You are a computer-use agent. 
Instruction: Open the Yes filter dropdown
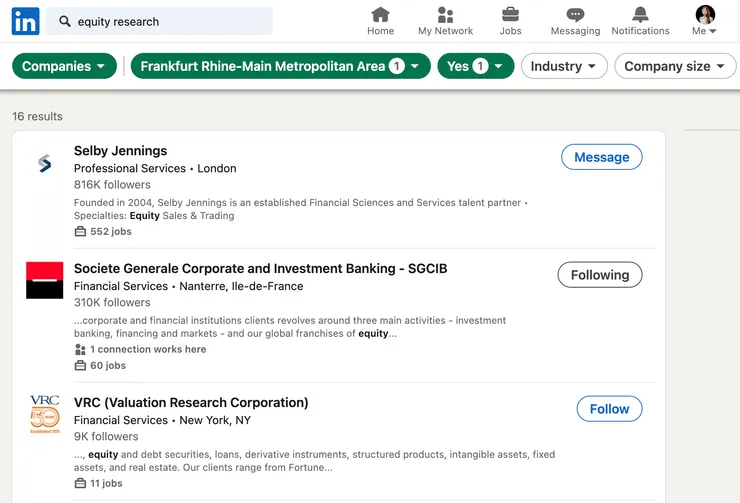[x=476, y=66]
